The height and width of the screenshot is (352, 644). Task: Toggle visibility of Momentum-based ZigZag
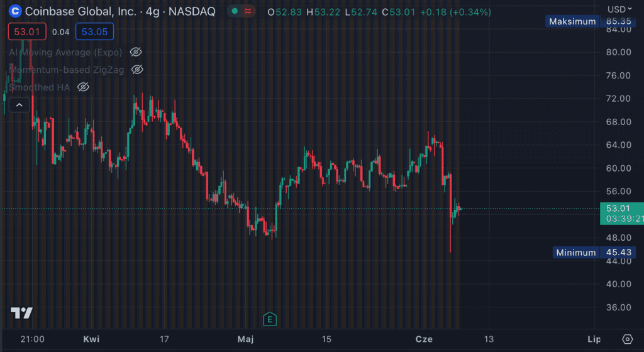137,70
